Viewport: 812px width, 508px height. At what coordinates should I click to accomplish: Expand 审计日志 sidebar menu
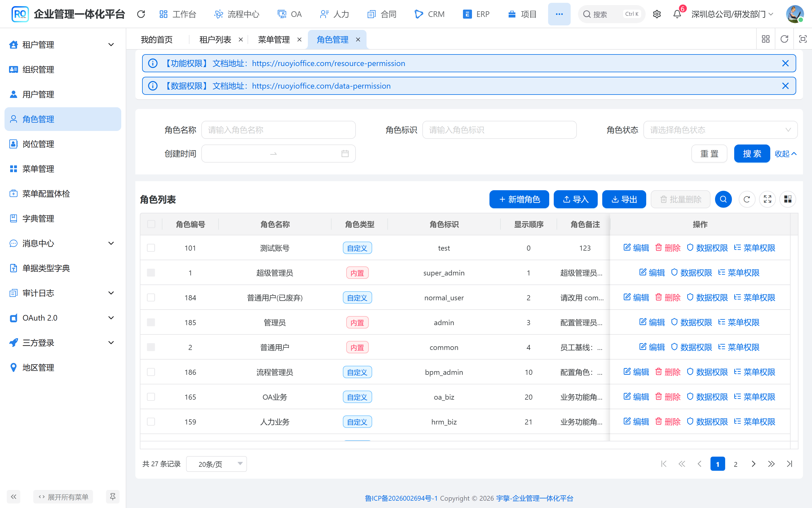pyautogui.click(x=63, y=293)
